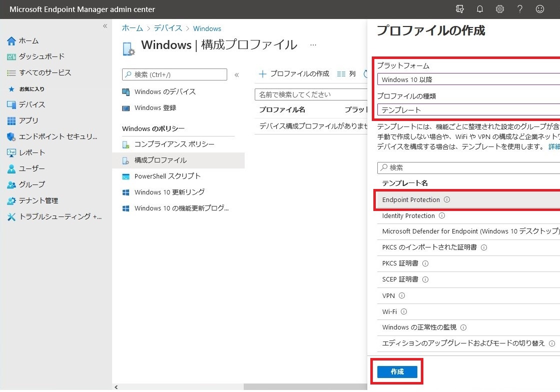
Task: Open the 詳細 link in template description
Action: 554,146
